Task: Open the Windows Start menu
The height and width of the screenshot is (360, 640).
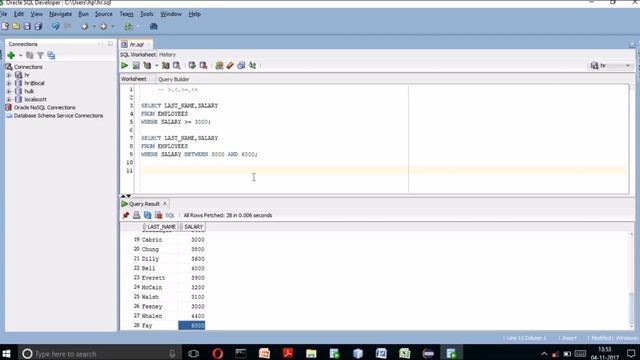Action: [x=6, y=353]
